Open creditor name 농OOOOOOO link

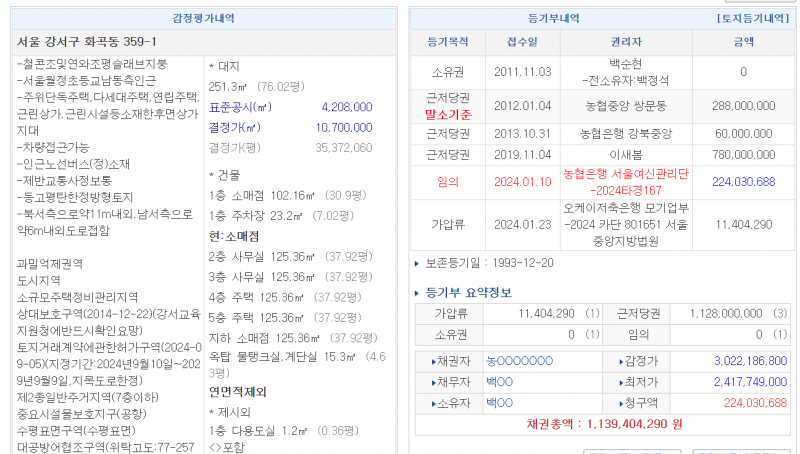tap(519, 360)
